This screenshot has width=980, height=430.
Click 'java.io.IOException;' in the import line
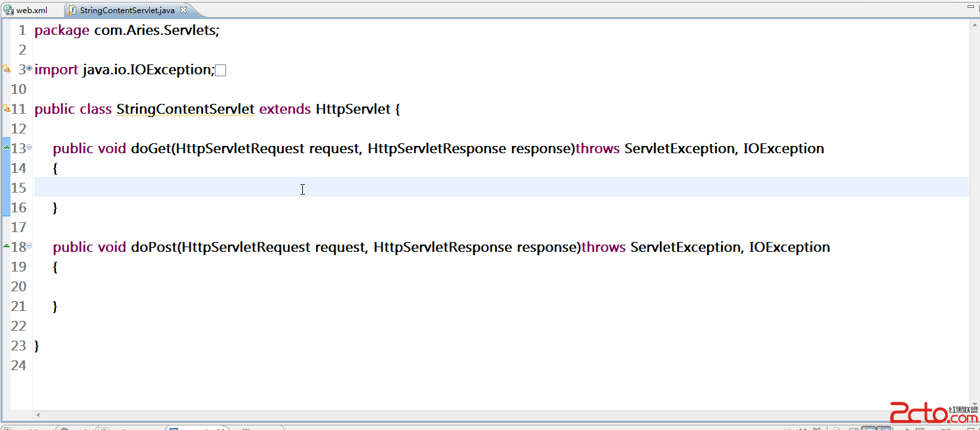[x=149, y=70]
